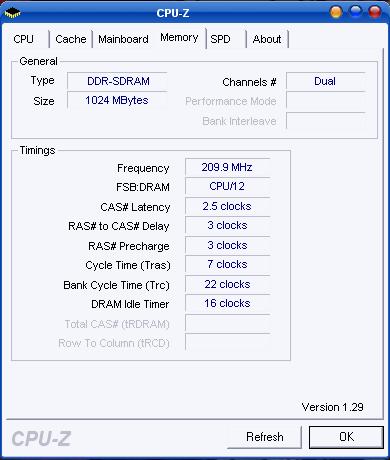
Task: Click the orange minimize window button
Action: click(x=336, y=12)
